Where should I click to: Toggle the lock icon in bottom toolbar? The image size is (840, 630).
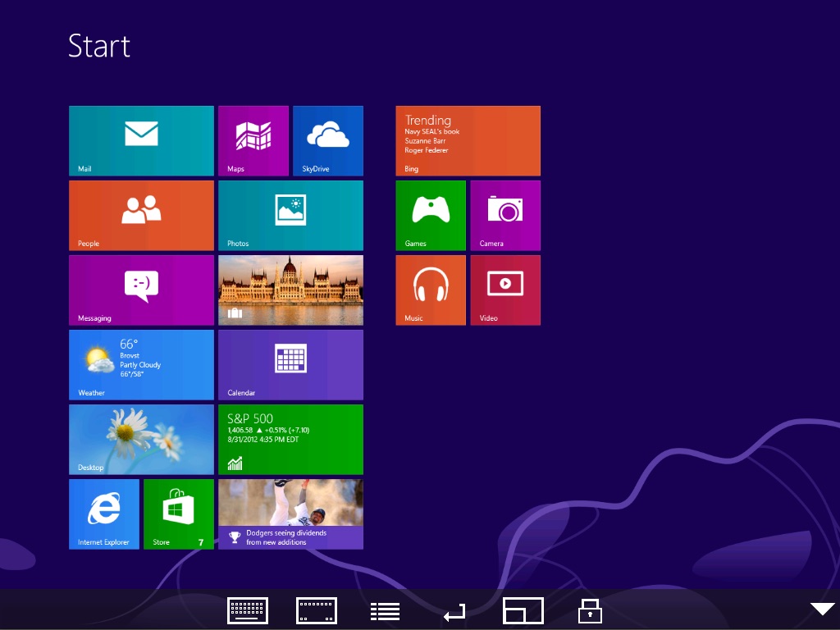(x=590, y=610)
